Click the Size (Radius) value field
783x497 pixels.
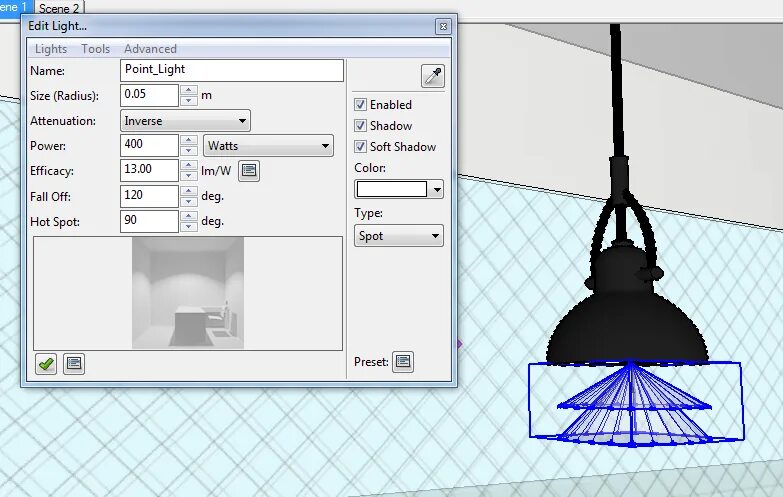point(149,95)
